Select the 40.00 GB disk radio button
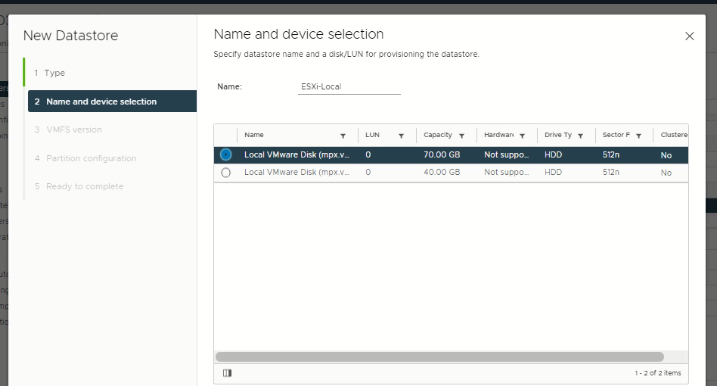Image resolution: width=717 pixels, height=386 pixels. (226, 172)
